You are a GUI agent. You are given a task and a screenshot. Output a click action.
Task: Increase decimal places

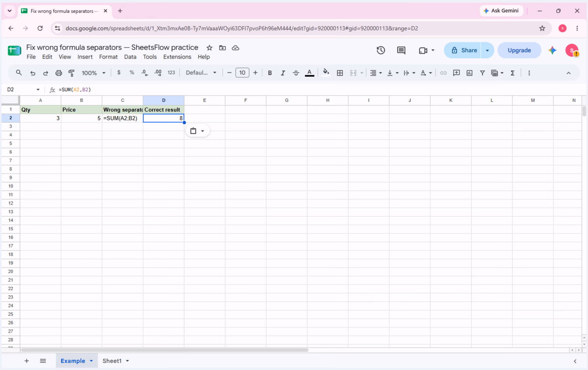point(158,73)
